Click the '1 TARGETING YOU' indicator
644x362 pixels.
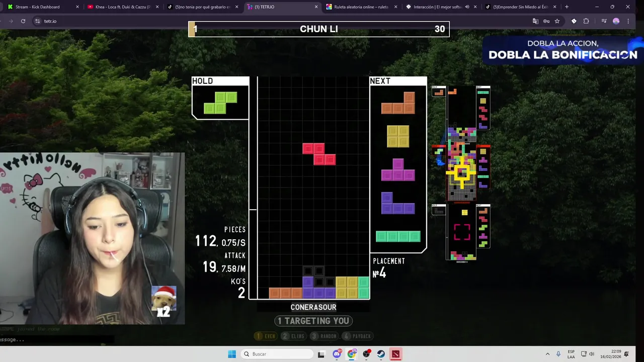pos(313,321)
